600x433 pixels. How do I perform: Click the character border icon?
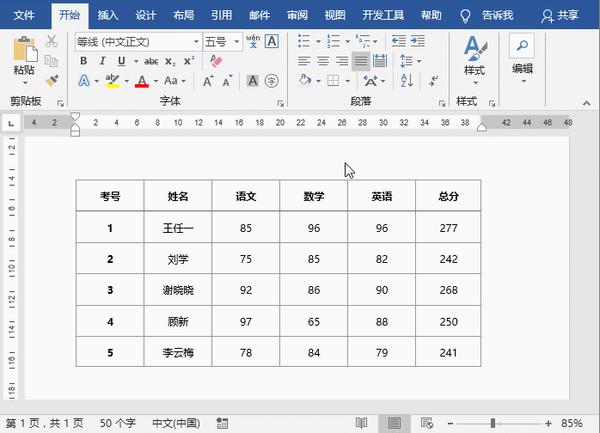272,41
